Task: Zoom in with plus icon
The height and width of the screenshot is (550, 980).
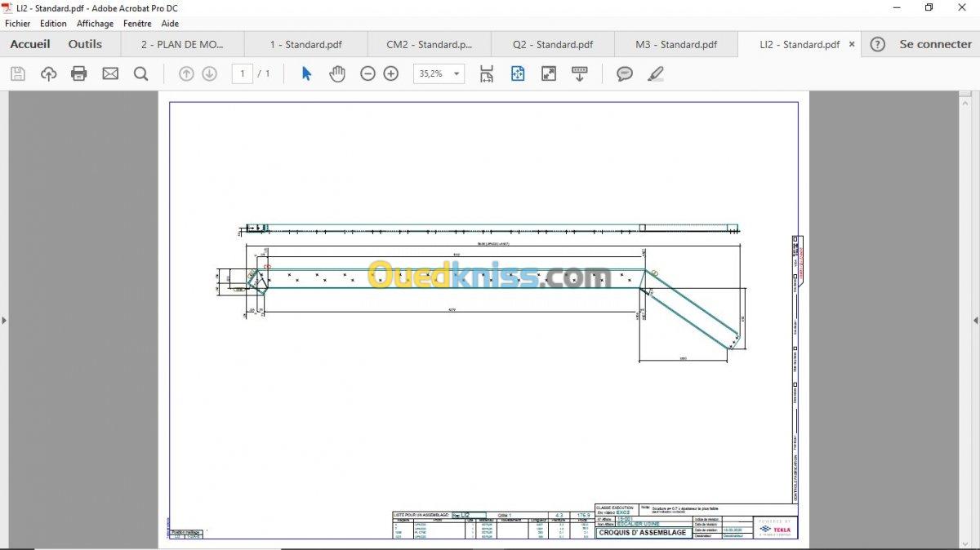Action: 391,74
